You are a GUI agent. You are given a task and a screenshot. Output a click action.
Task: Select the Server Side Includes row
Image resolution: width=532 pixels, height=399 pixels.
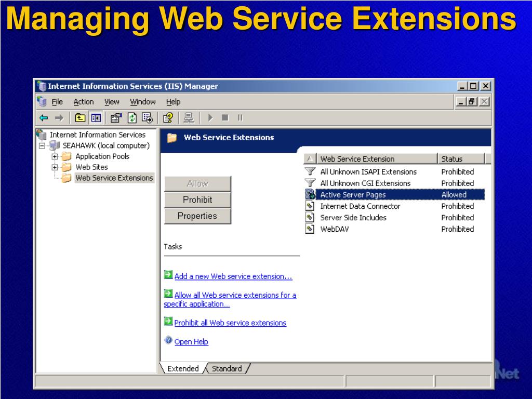click(x=395, y=218)
